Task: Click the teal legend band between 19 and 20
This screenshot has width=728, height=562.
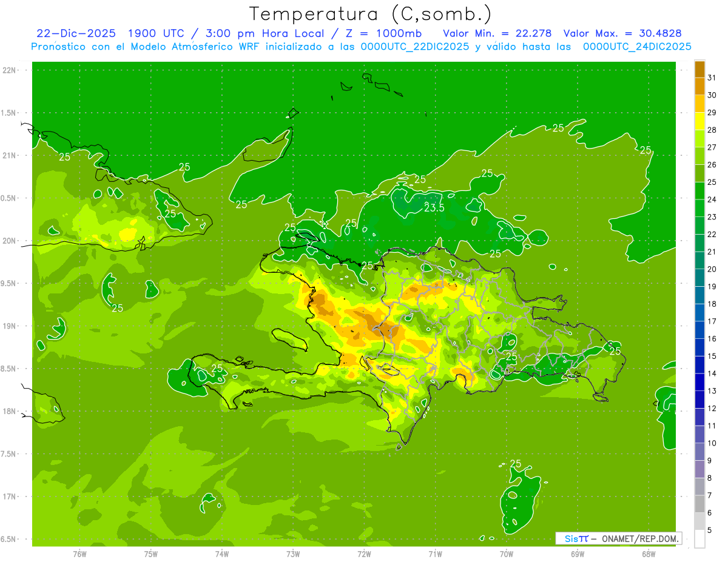Action: click(699, 278)
